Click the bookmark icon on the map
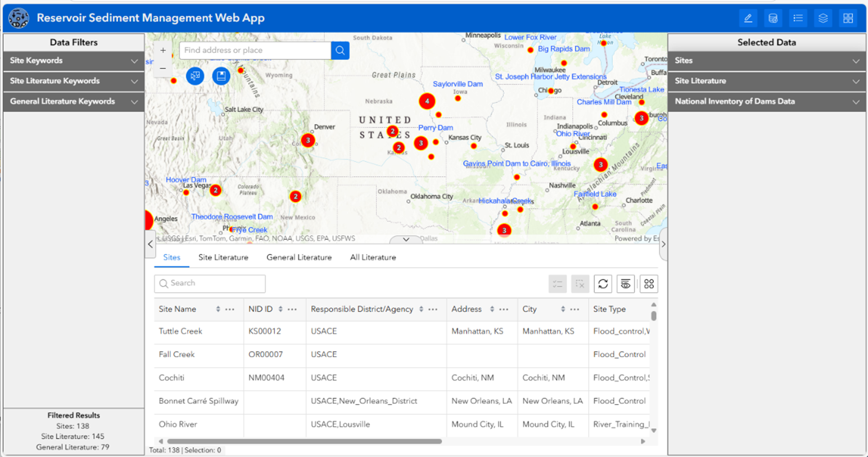 (221, 76)
